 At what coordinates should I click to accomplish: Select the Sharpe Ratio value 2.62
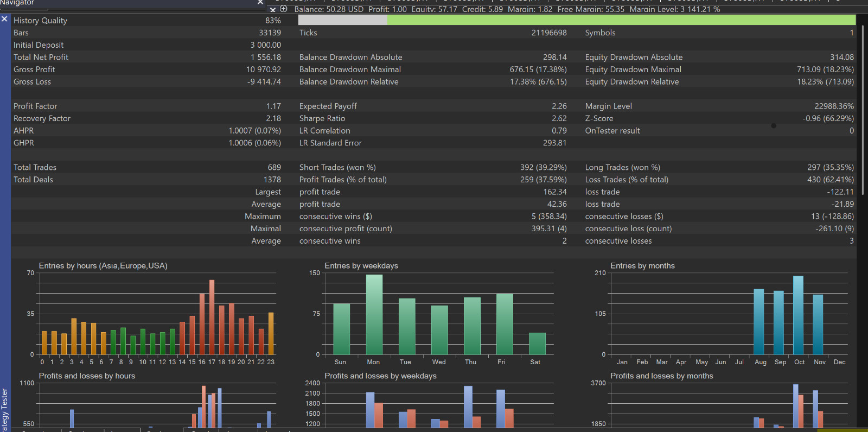pyautogui.click(x=559, y=118)
